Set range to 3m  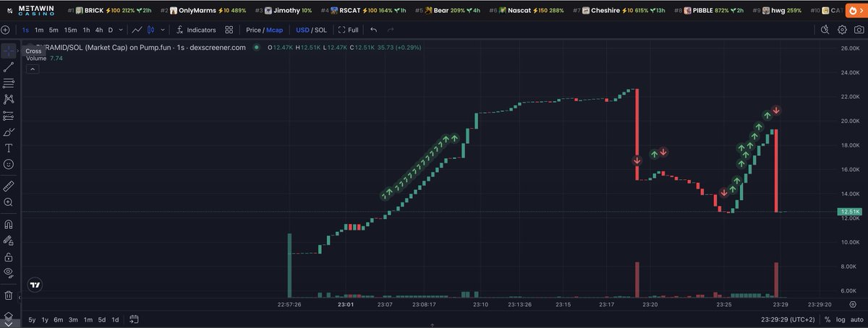[73, 319]
